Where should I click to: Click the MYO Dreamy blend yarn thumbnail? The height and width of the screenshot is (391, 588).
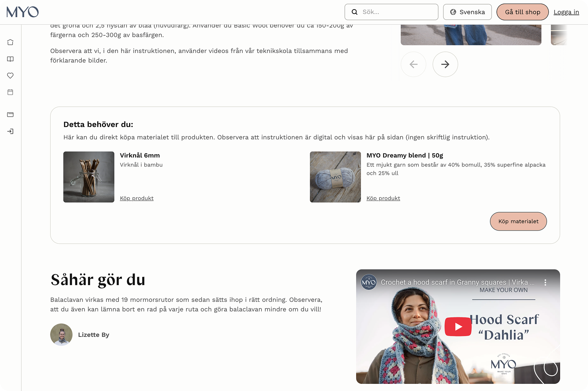pyautogui.click(x=335, y=177)
